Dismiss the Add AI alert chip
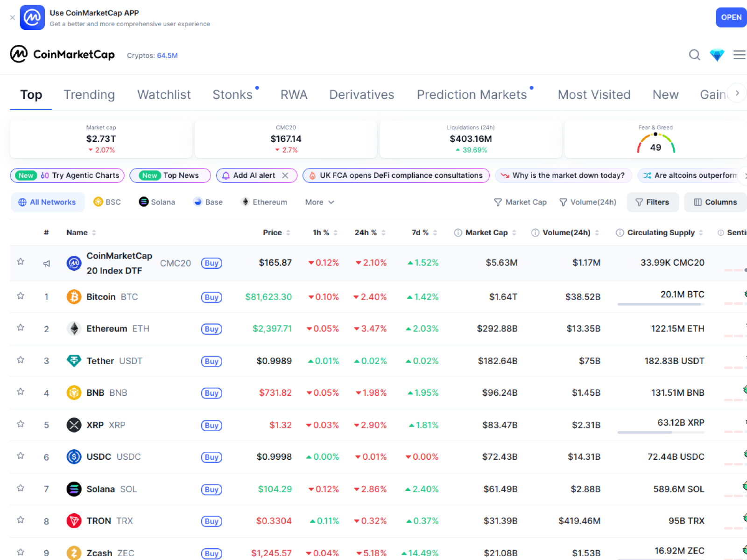 (285, 175)
